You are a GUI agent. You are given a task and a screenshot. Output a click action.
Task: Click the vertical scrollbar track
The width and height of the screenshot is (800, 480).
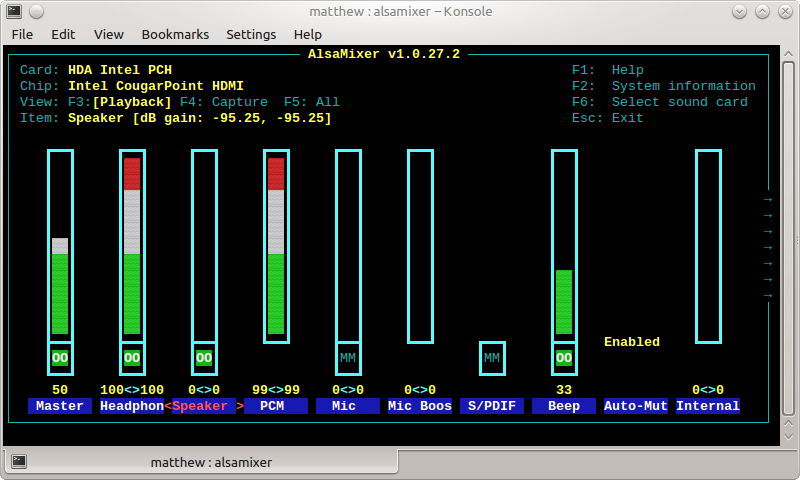[x=788, y=239]
